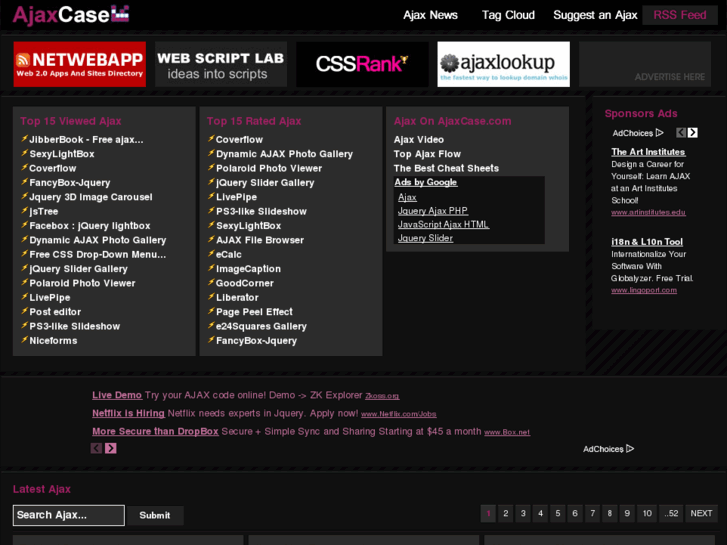Open the Suggest an Ajax page
The width and height of the screenshot is (727, 545).
pos(595,15)
